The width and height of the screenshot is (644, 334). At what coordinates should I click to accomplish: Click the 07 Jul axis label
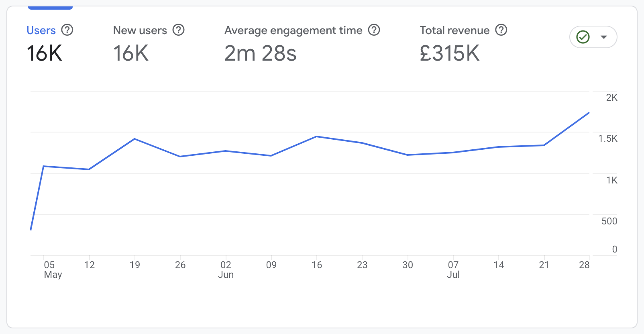tap(453, 270)
